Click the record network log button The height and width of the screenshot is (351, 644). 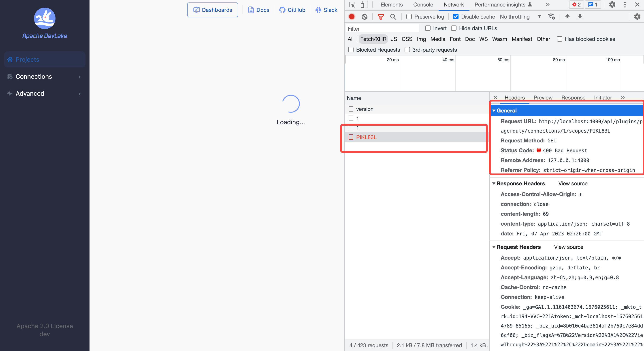click(x=352, y=17)
